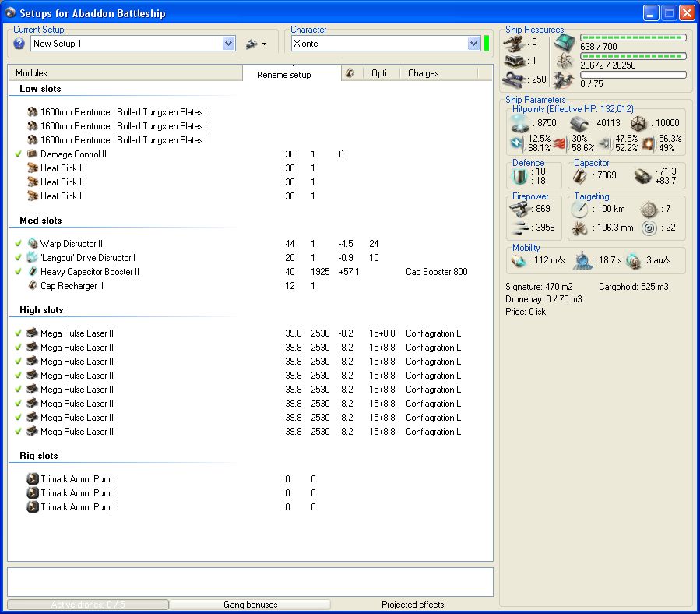Click the shield hitpoints icon beside 8750
This screenshot has width=700, height=614.
(519, 123)
